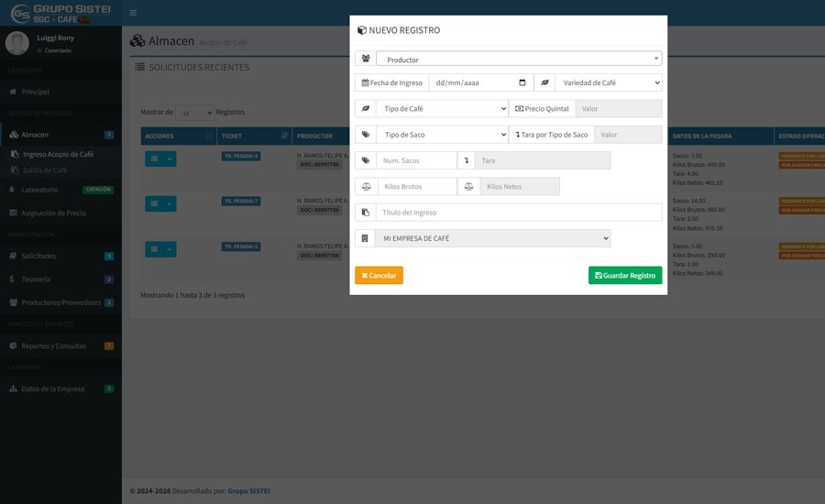Click the Tara input field

click(x=543, y=160)
